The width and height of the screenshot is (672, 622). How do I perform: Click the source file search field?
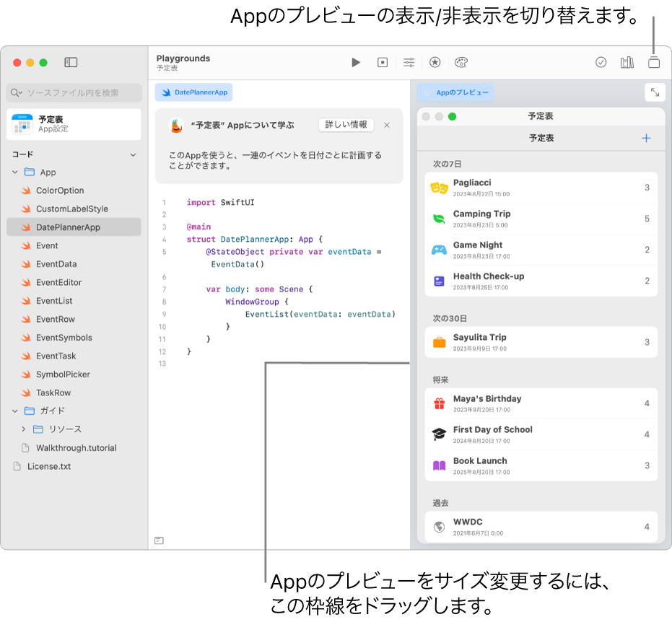click(x=74, y=92)
